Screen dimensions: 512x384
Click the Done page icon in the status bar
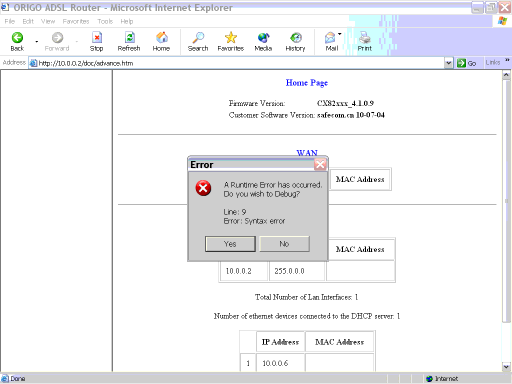(x=5, y=379)
